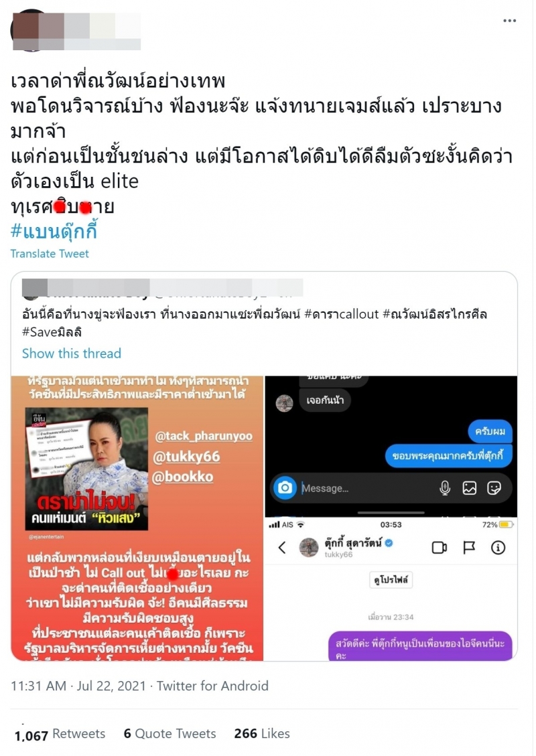View the 6 Quote Tweets list
The height and width of the screenshot is (756, 536).
(170, 734)
